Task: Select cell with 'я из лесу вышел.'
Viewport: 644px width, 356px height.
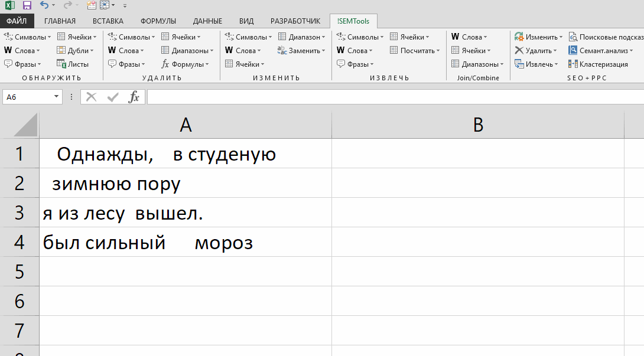Action: (186, 213)
